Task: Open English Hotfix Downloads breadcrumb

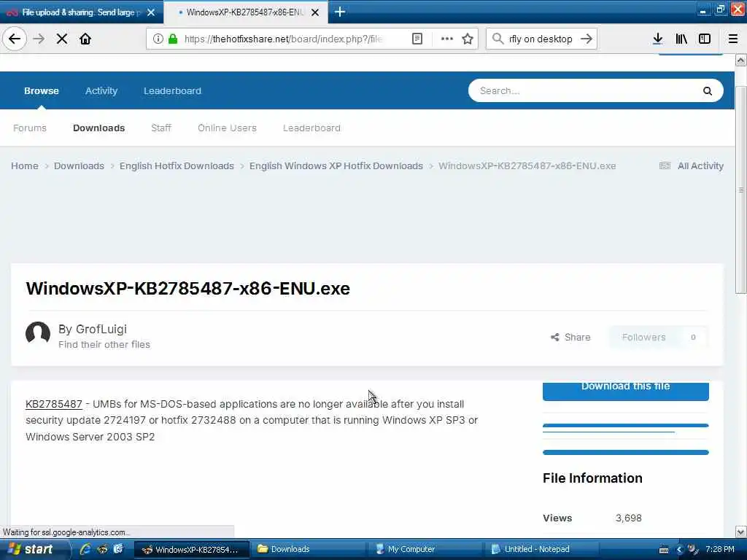Action: coord(177,166)
